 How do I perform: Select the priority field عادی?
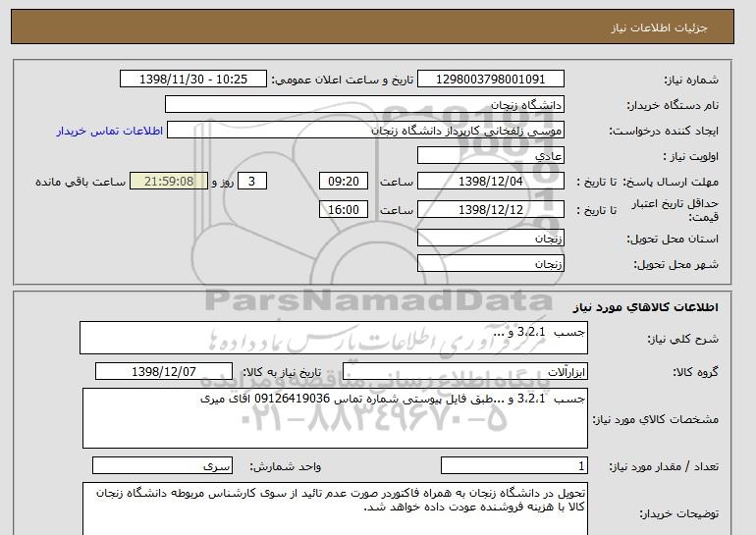[490, 156]
